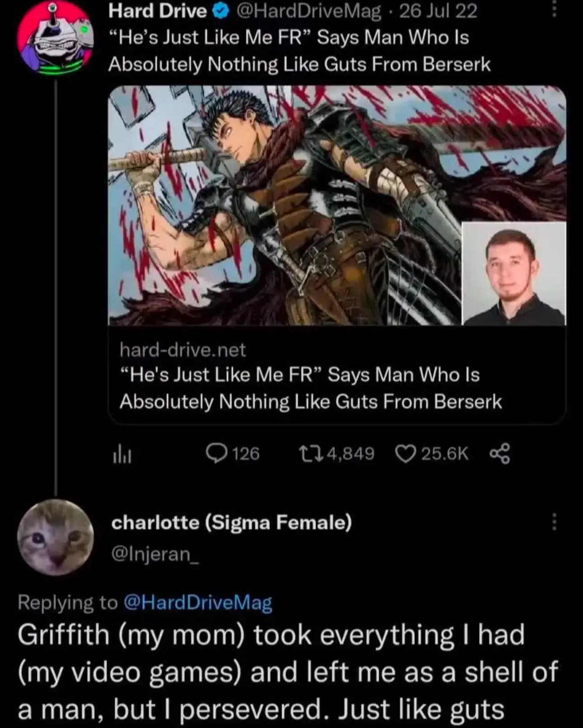The width and height of the screenshot is (583, 728).
Task: Open the hard-drive.net link card title
Action: pyautogui.click(x=310, y=388)
